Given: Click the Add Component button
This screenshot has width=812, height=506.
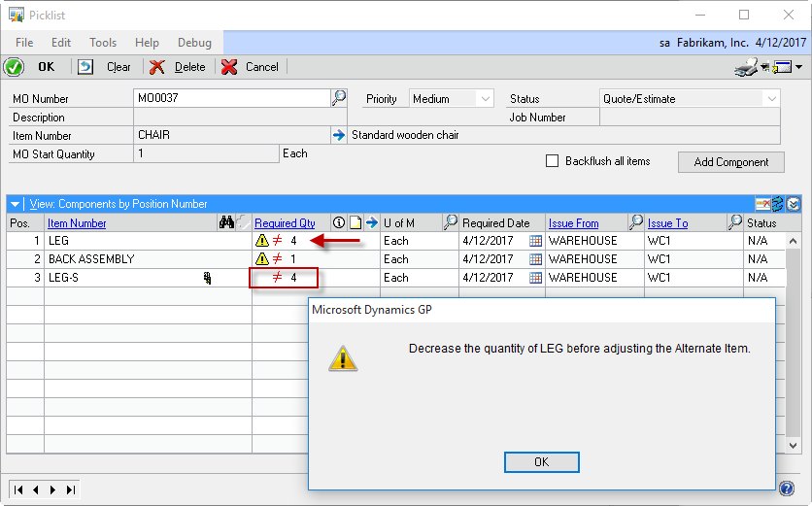Looking at the screenshot, I should 730,162.
